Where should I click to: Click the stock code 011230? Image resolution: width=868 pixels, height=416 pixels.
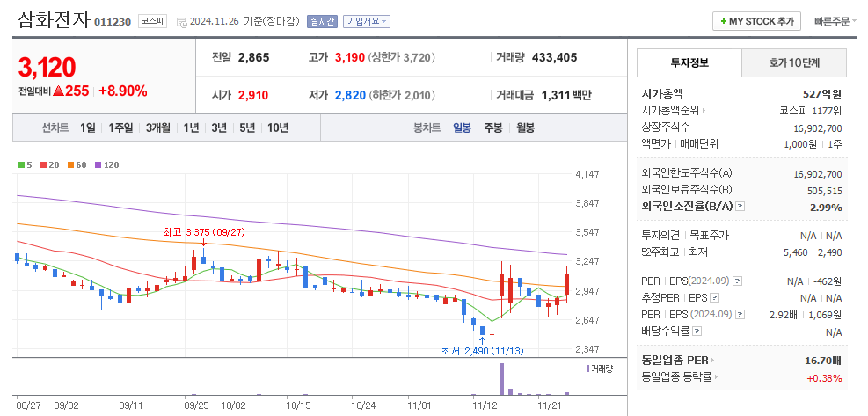click(x=113, y=22)
